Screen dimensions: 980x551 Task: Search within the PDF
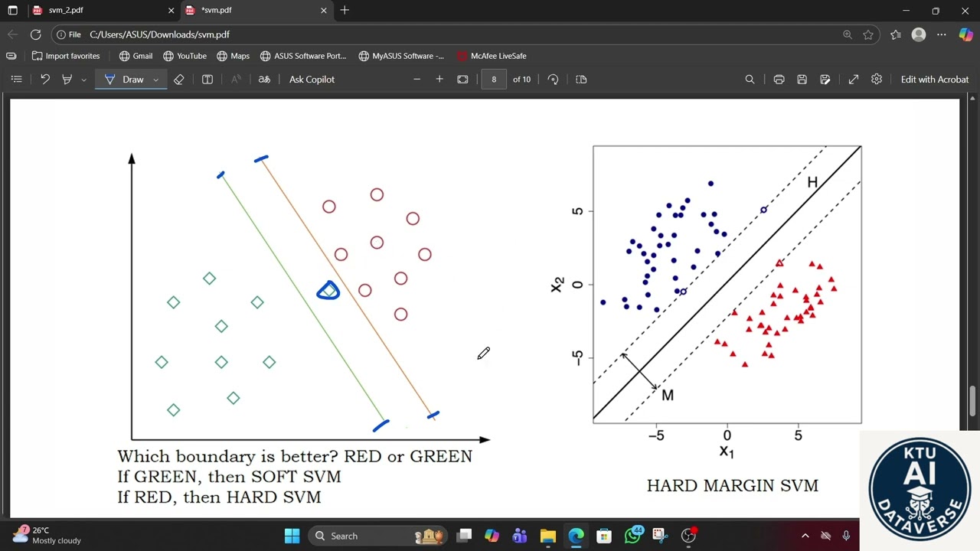click(x=750, y=80)
